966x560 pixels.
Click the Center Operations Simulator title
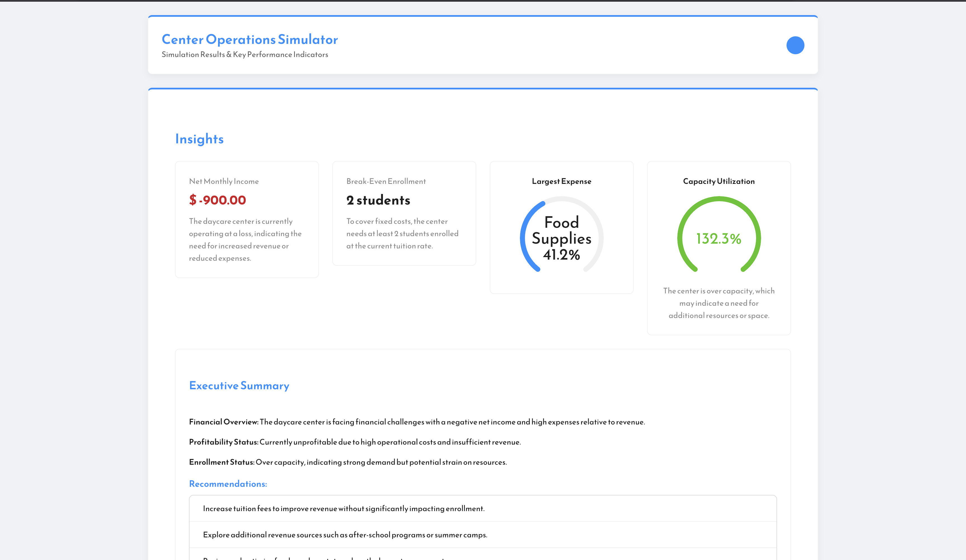point(250,39)
